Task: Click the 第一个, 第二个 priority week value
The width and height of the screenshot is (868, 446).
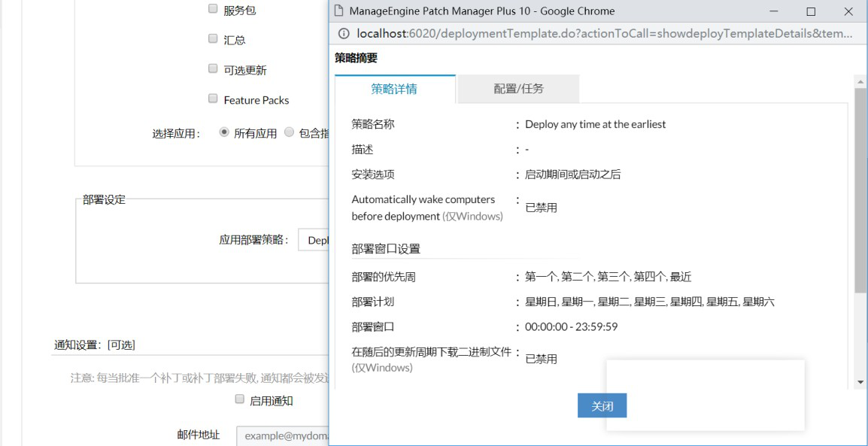Action: (x=609, y=277)
